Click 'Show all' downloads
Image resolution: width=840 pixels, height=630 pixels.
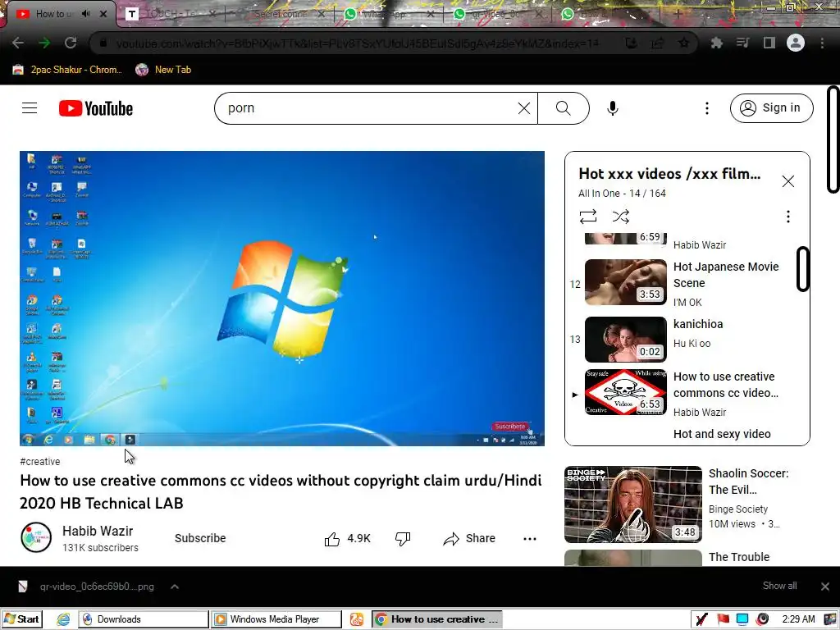pyautogui.click(x=779, y=586)
